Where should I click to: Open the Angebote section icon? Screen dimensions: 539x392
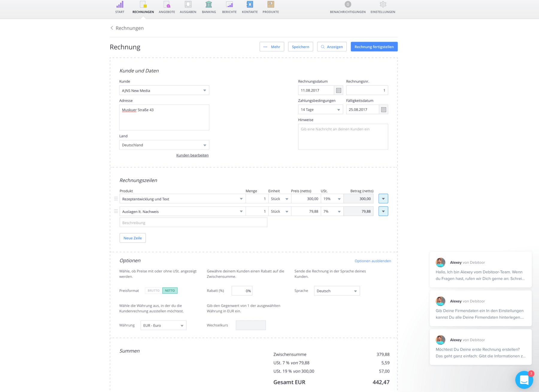coord(167,5)
